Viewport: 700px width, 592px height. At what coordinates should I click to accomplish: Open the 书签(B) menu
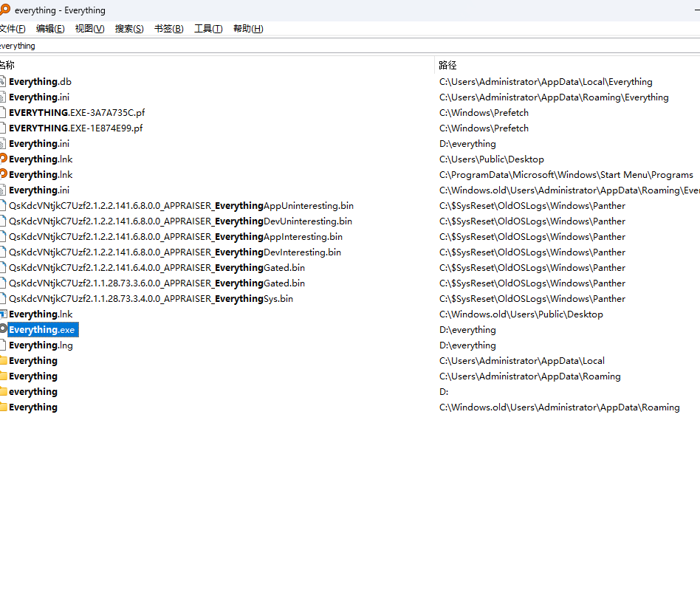(169, 29)
